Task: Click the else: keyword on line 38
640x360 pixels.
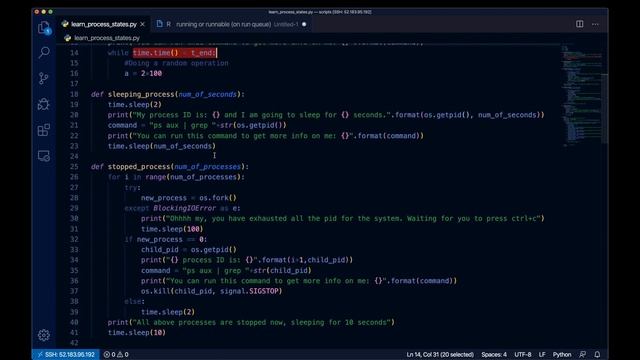Action: (x=134, y=302)
